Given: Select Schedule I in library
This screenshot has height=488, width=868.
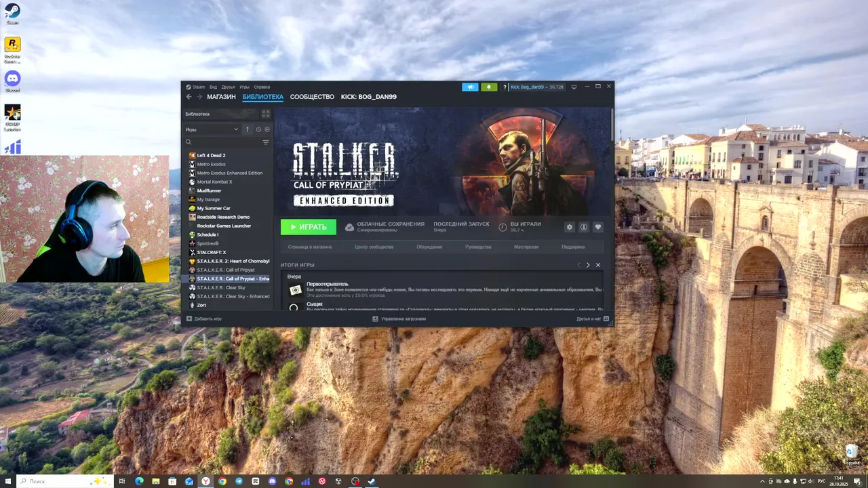Looking at the screenshot, I should tap(229, 235).
